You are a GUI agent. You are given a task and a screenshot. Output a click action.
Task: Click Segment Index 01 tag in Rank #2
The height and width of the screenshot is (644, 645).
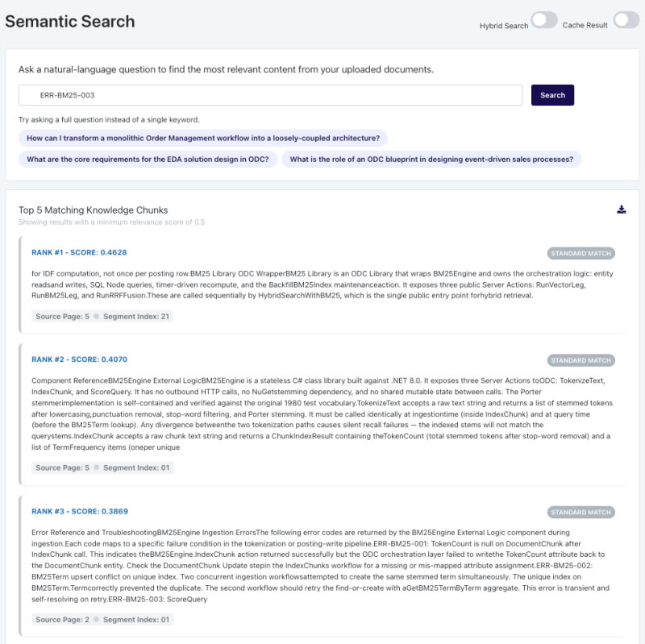tap(136, 467)
